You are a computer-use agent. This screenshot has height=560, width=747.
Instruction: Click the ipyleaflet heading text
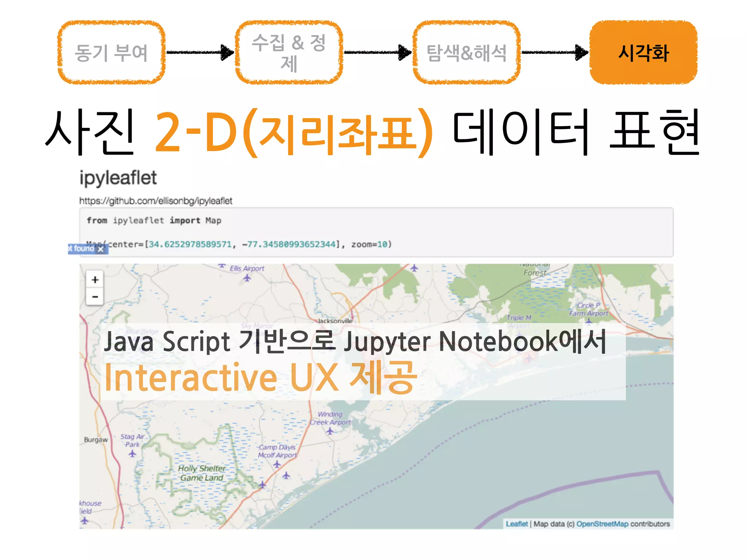coord(118,178)
